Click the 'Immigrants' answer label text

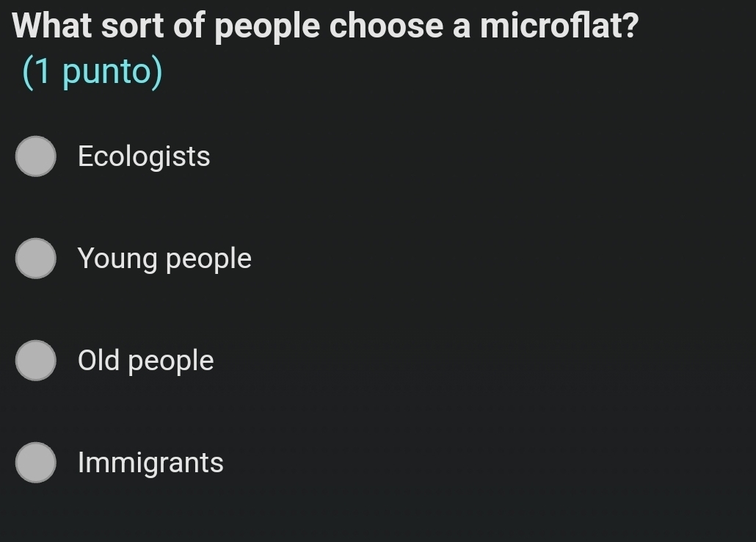pos(150,463)
